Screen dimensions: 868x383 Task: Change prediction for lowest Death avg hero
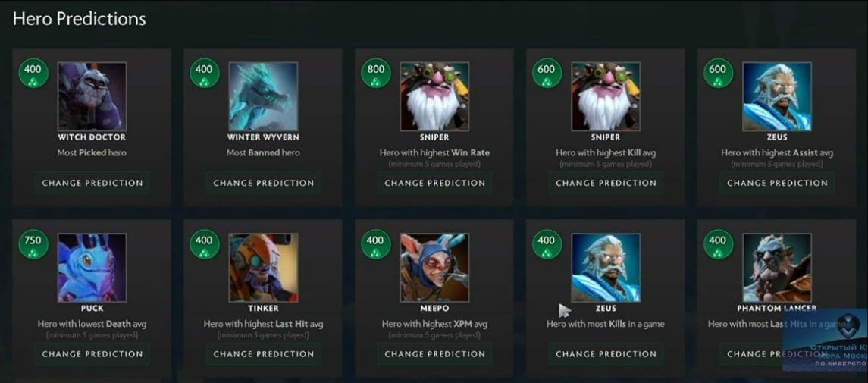point(92,353)
